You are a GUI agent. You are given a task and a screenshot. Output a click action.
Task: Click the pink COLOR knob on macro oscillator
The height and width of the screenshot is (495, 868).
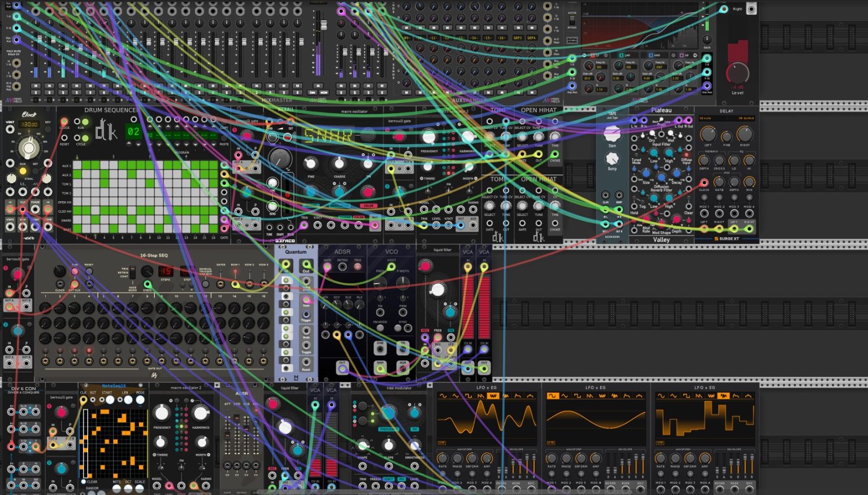tap(368, 193)
